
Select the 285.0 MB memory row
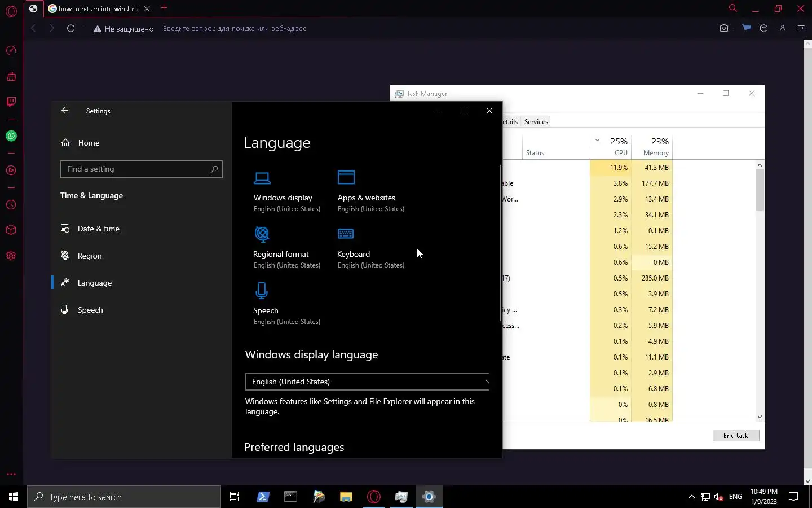click(x=652, y=278)
